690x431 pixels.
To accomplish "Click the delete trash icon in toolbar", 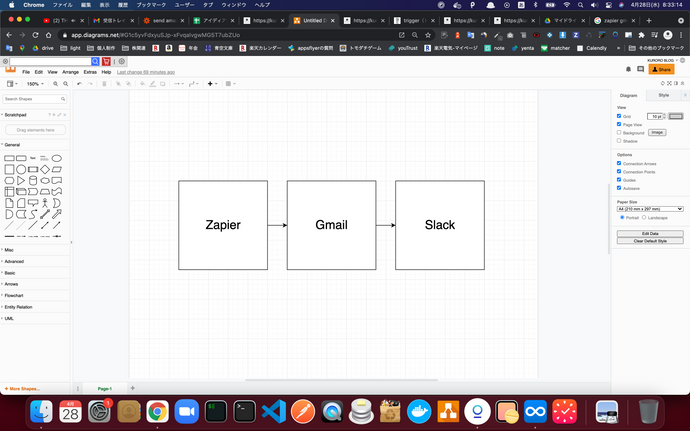I will click(x=104, y=84).
